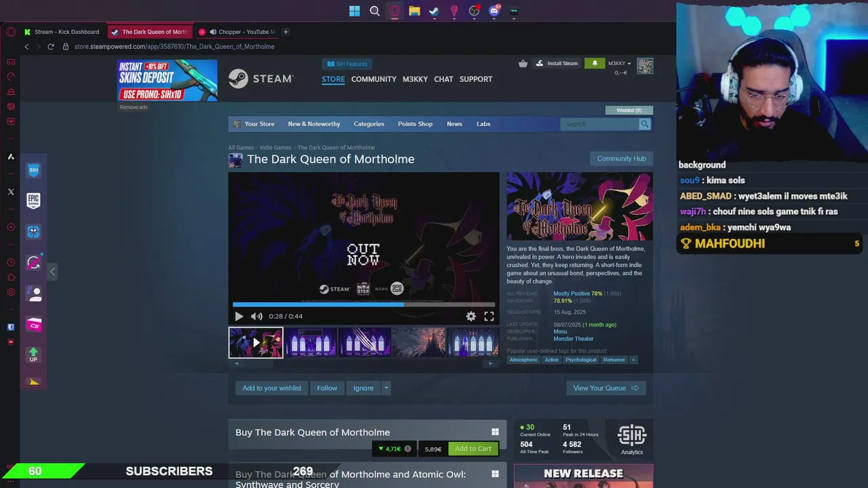Click the price info circle icon
This screenshot has width=868, height=488.
point(408,449)
